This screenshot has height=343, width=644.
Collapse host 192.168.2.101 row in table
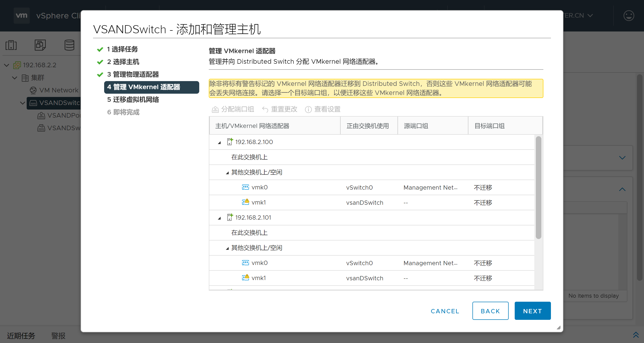click(x=219, y=218)
